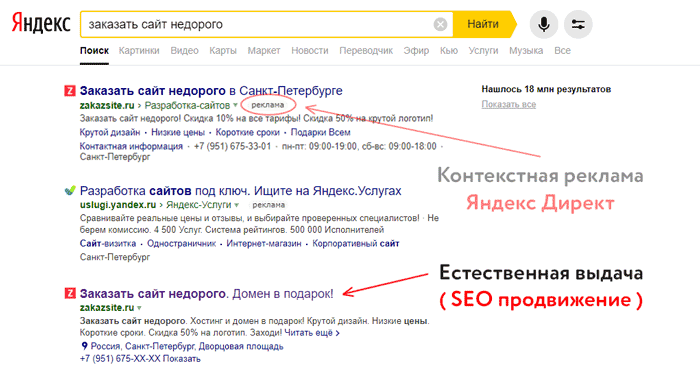The height and width of the screenshot is (386, 700).
Task: Click zakazsite.ru URL in the organic result
Action: click(107, 308)
